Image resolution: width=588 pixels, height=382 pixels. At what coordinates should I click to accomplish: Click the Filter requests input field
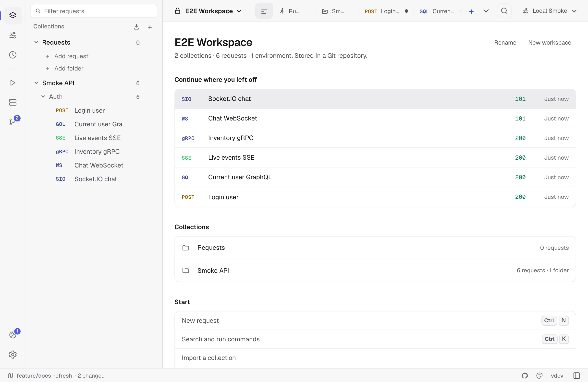pos(94,11)
